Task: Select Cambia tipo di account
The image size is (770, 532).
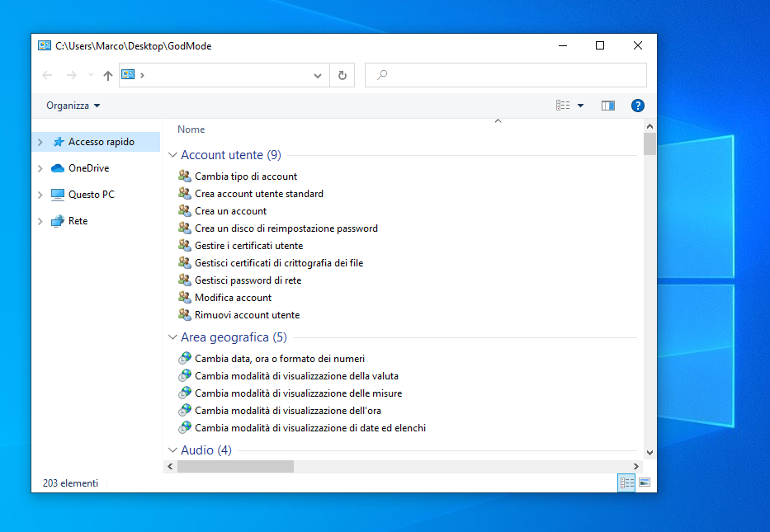Action: tap(246, 177)
